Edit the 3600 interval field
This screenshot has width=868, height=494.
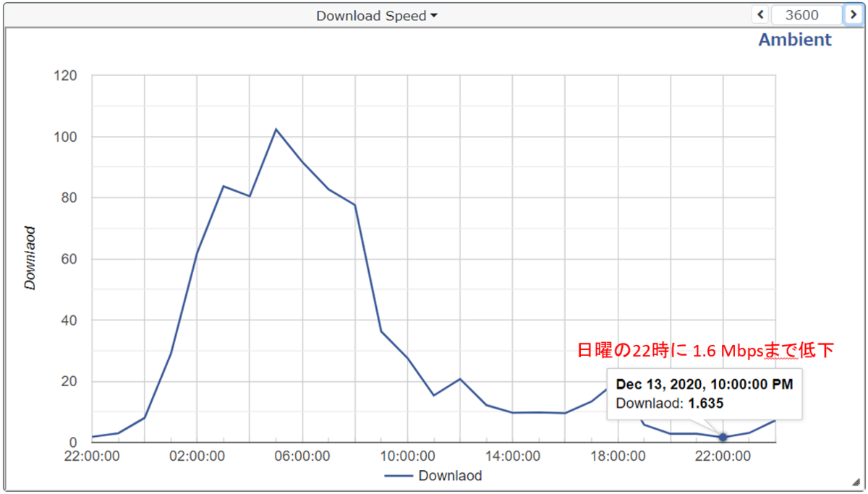807,15
